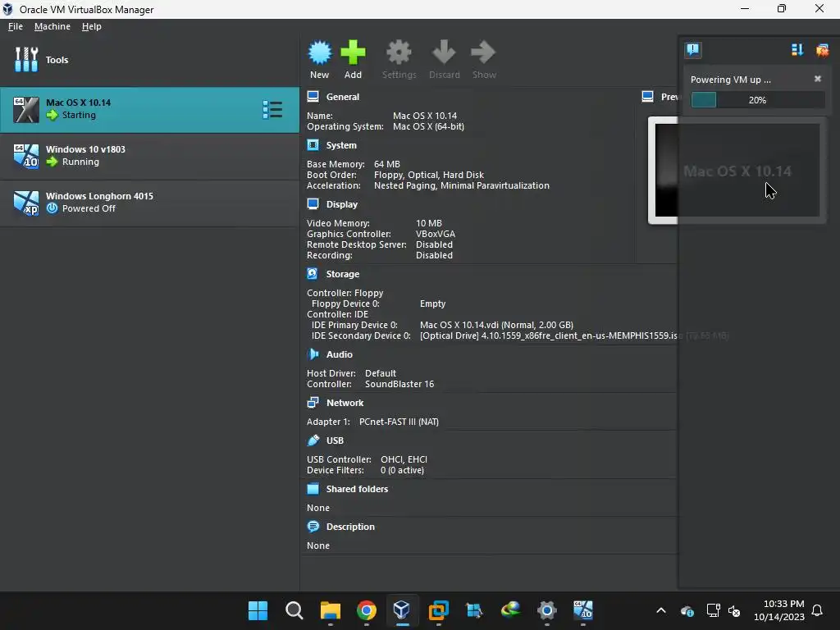Click the New virtual machine icon
The width and height of the screenshot is (840, 630).
[320, 52]
